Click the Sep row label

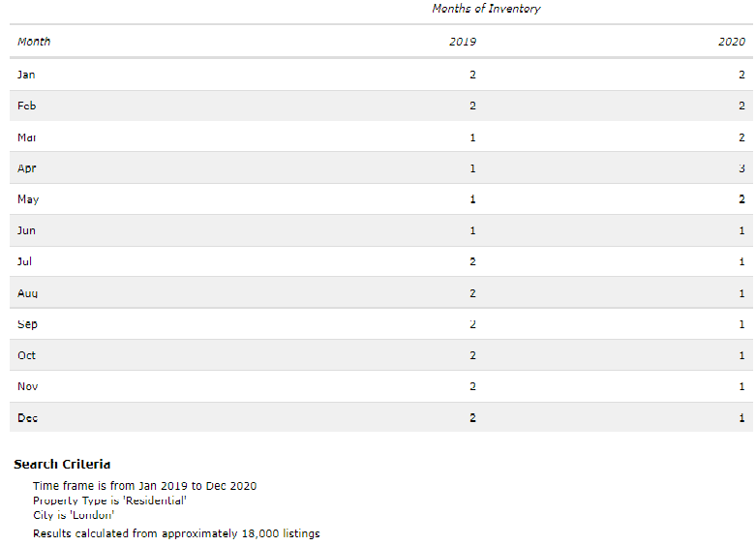pos(27,324)
